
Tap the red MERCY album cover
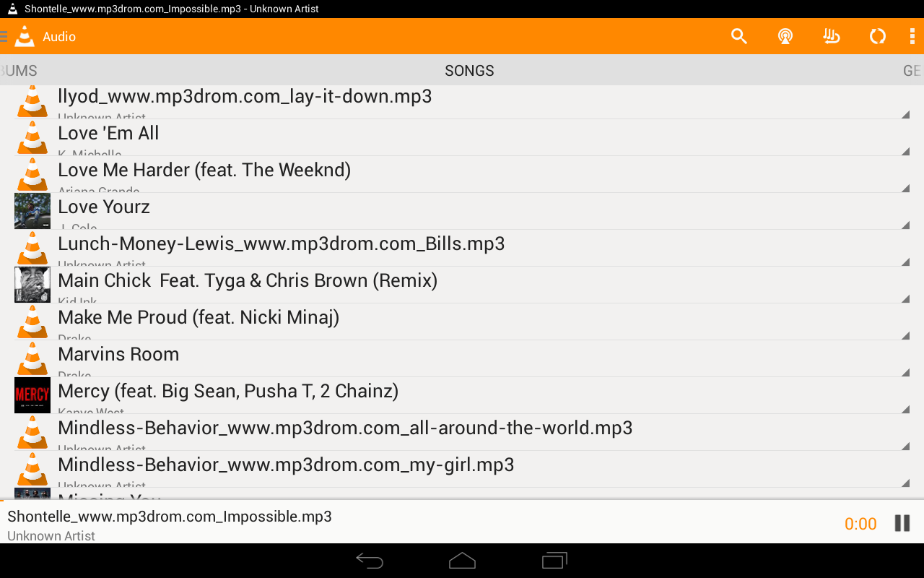(32, 395)
